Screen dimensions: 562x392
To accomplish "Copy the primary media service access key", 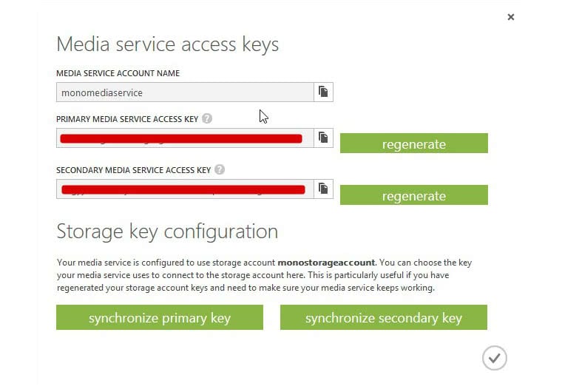I will click(323, 138).
